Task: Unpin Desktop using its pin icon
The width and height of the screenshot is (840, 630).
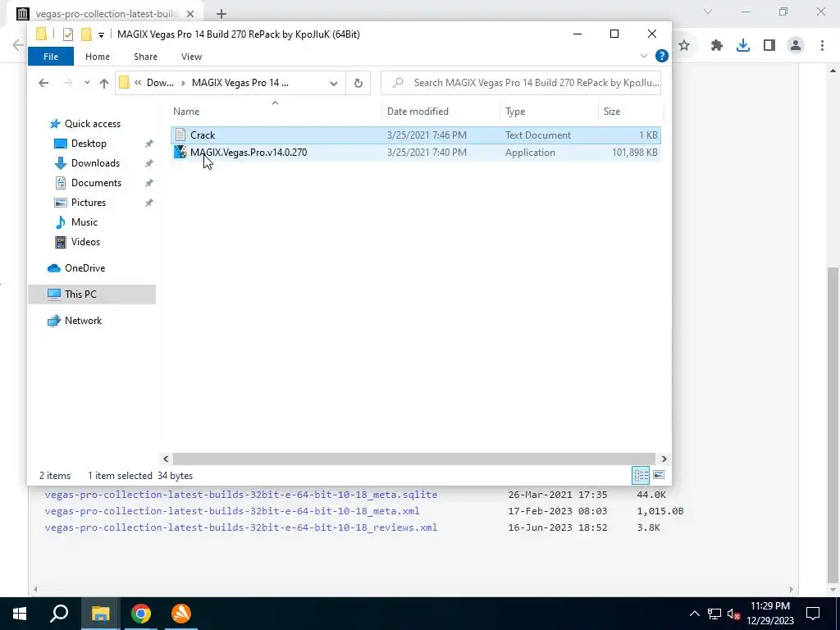Action: [149, 144]
